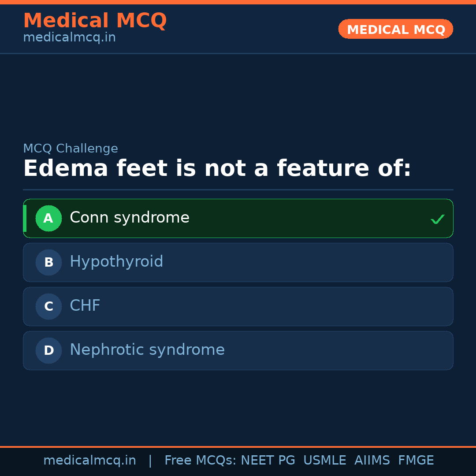Click the letter C circle badge
The width and height of the screenshot is (476, 476).
click(x=48, y=306)
